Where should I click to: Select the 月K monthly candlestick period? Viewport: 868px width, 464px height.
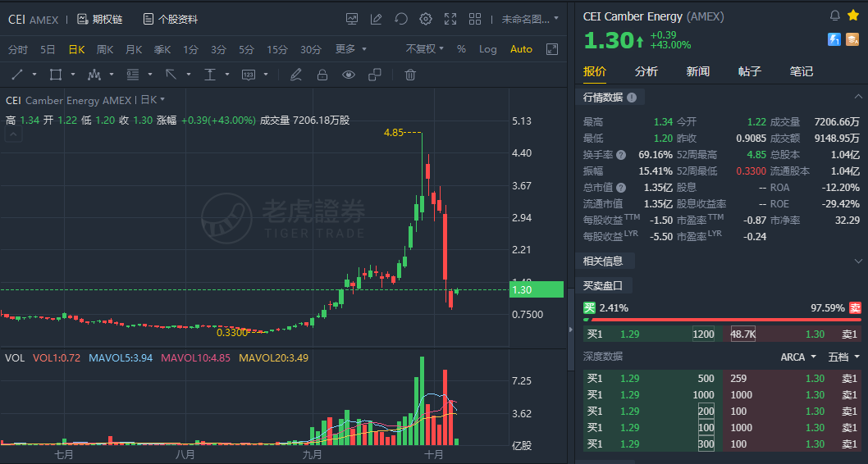(134, 49)
